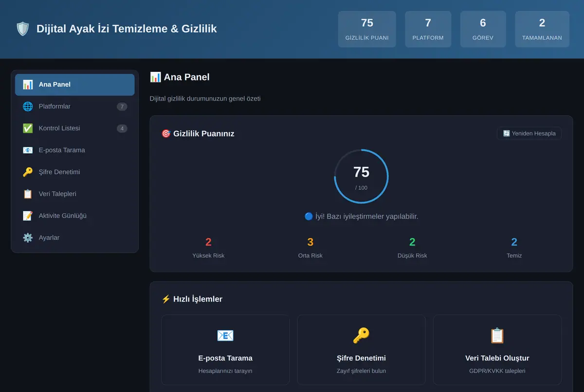Click the E-posta Tarama sidebar envelope icon
This screenshot has width=584, height=392.
coord(28,150)
